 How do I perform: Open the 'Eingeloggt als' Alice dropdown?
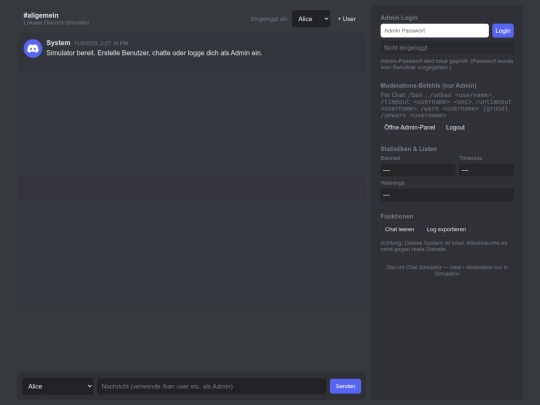[311, 19]
